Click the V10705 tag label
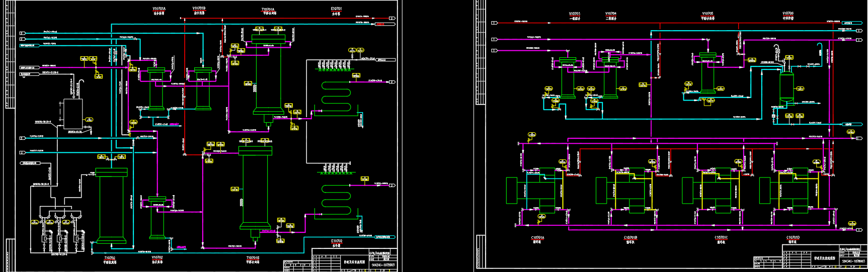Screen dimensions: 868x272 click(707, 14)
